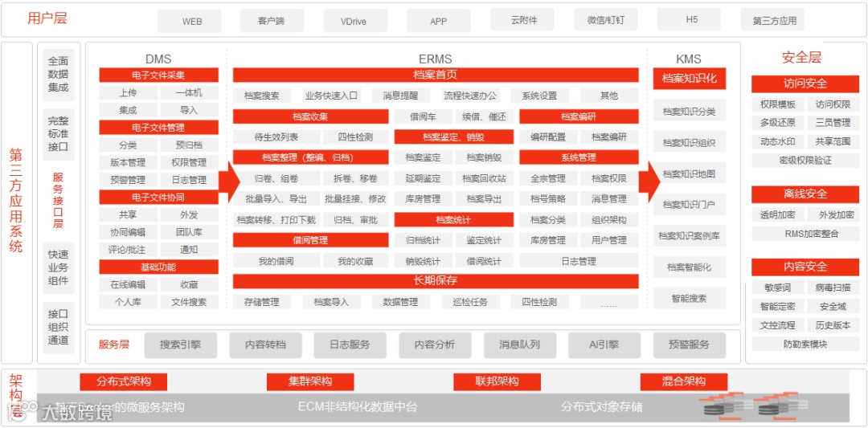Click the 长期保存 red header bar
The width and height of the screenshot is (868, 428).
(436, 282)
